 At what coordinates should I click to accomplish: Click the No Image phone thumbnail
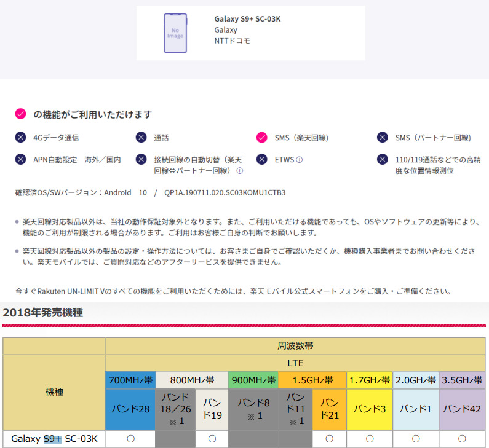(177, 33)
